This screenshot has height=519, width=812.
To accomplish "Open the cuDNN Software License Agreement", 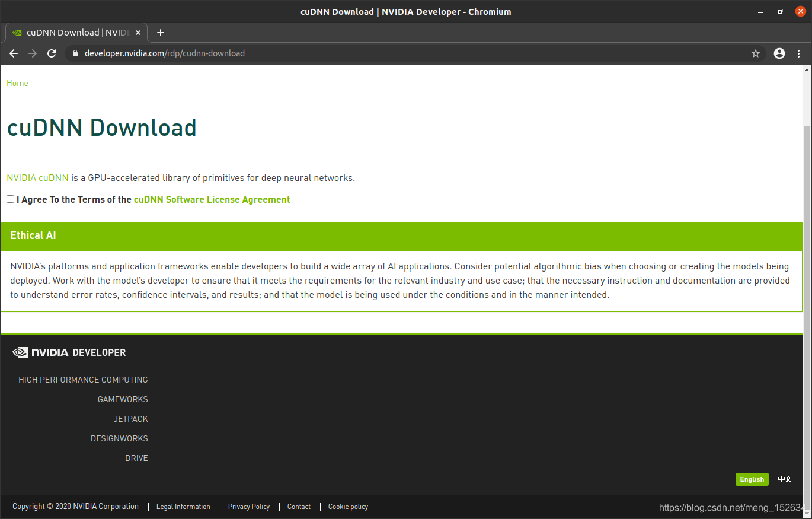I will coord(212,200).
